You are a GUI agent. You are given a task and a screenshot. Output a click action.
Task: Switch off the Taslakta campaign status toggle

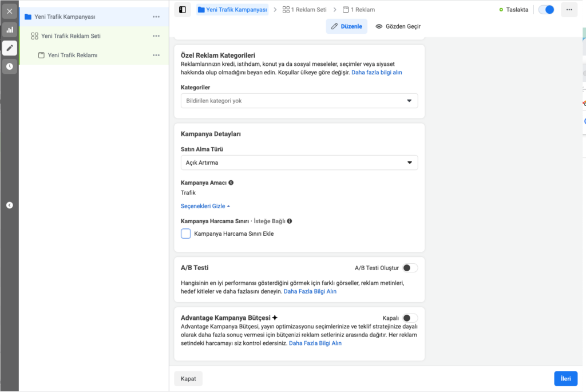click(546, 10)
